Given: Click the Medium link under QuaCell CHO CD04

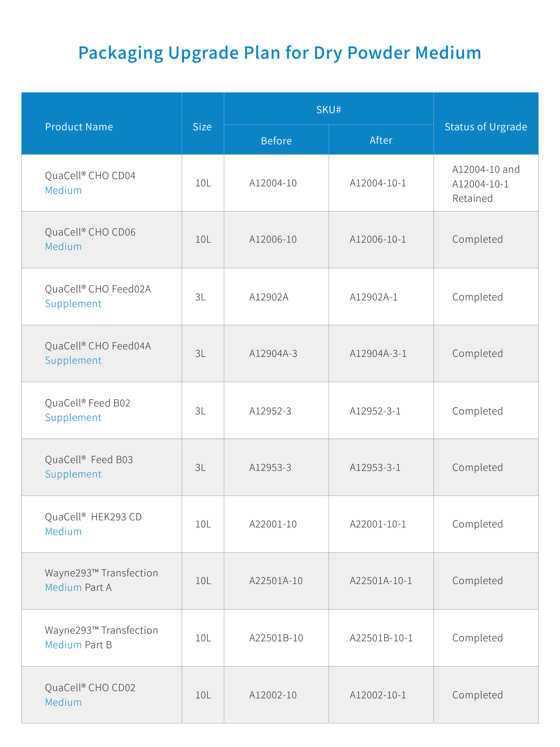Looking at the screenshot, I should pyautogui.click(x=64, y=191).
